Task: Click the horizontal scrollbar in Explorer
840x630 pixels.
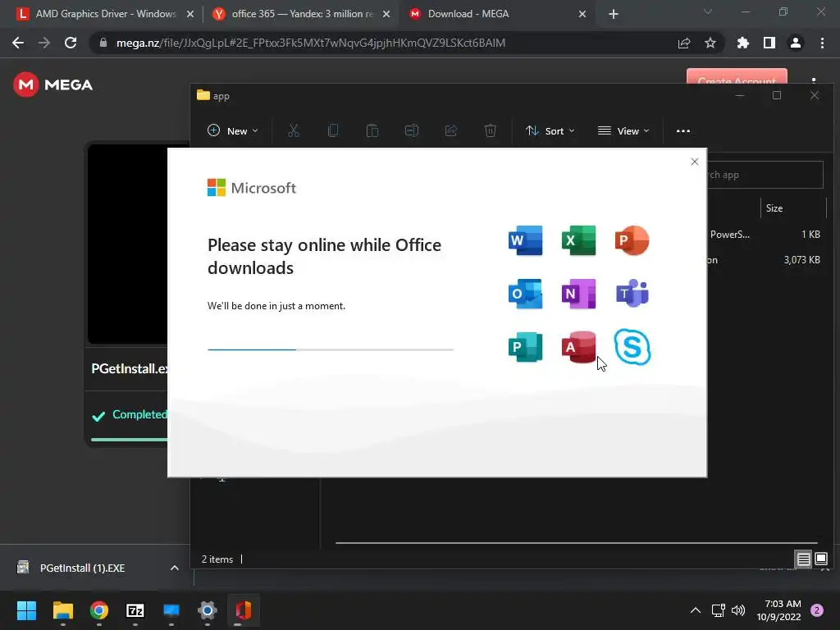Action: point(576,543)
